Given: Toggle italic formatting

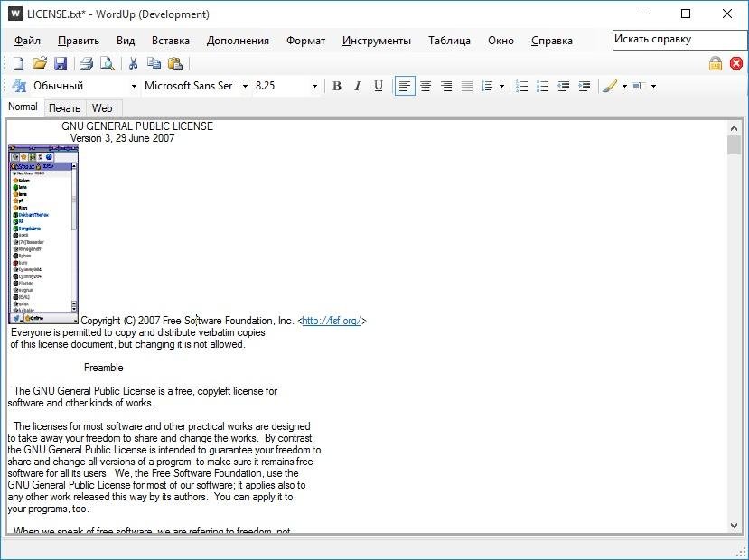Looking at the screenshot, I should 357,86.
